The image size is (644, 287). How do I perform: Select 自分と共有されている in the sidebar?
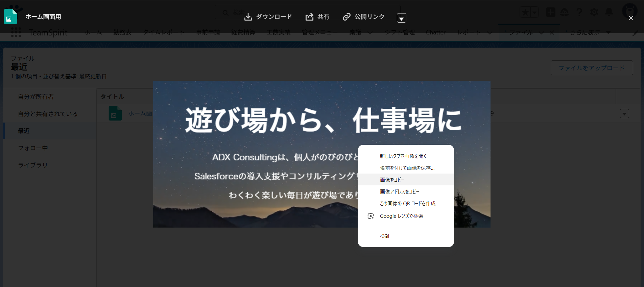tap(50, 114)
